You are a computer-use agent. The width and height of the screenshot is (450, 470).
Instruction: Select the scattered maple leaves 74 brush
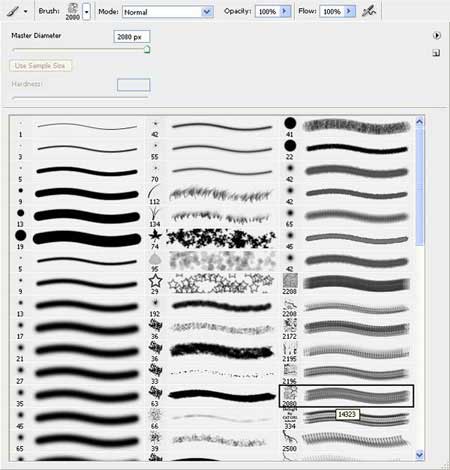[212, 240]
